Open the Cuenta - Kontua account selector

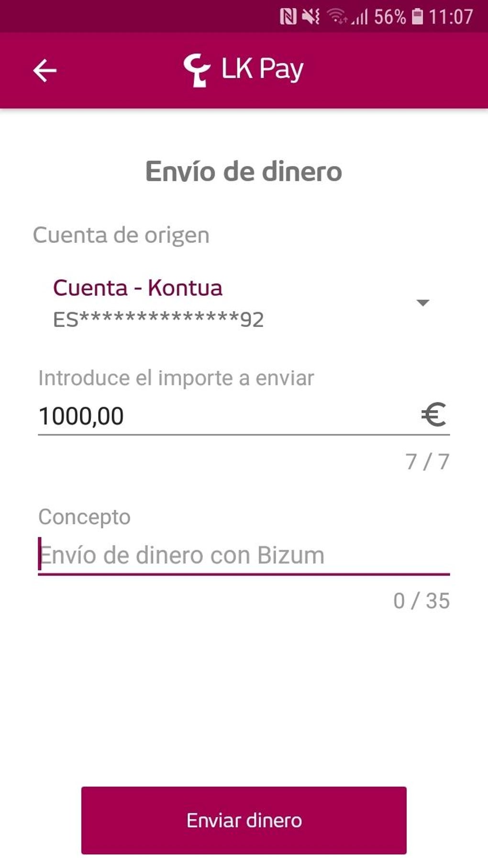pos(138,288)
